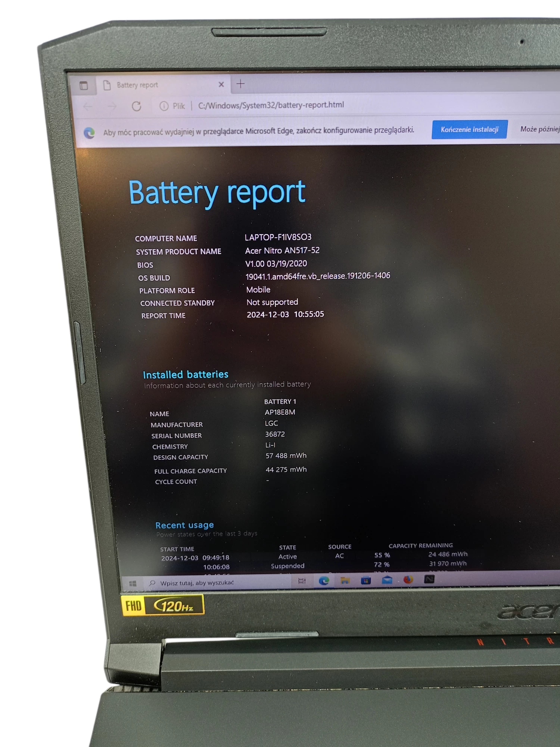This screenshot has height=747, width=560.
Task: Select the design capacity 57 488 mWh
Action: [286, 456]
